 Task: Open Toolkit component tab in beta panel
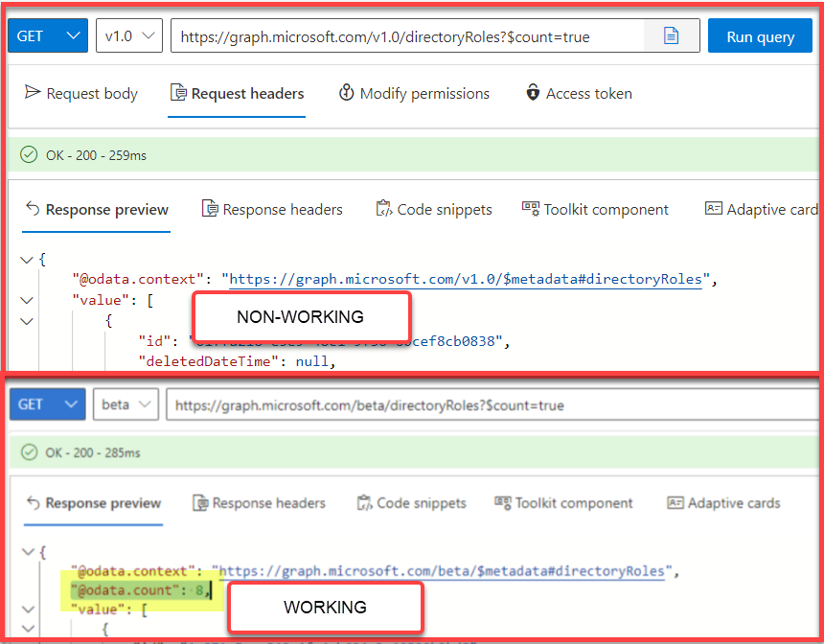coord(563,503)
